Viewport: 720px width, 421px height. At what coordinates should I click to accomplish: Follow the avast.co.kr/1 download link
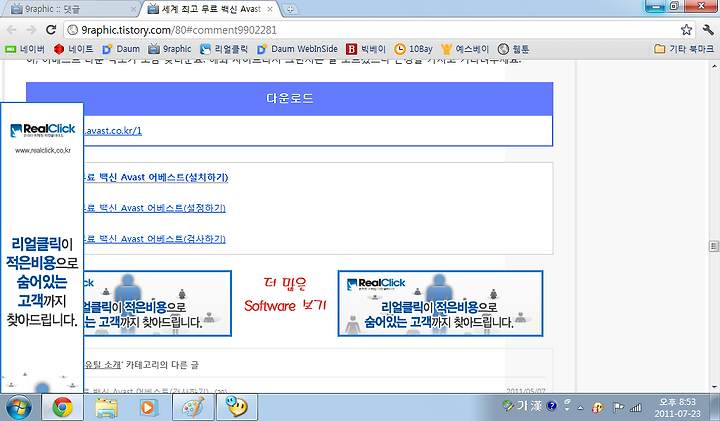(x=113, y=131)
